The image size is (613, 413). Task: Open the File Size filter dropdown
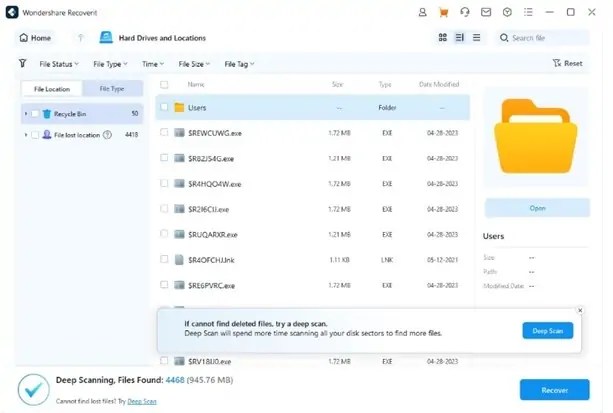(194, 64)
